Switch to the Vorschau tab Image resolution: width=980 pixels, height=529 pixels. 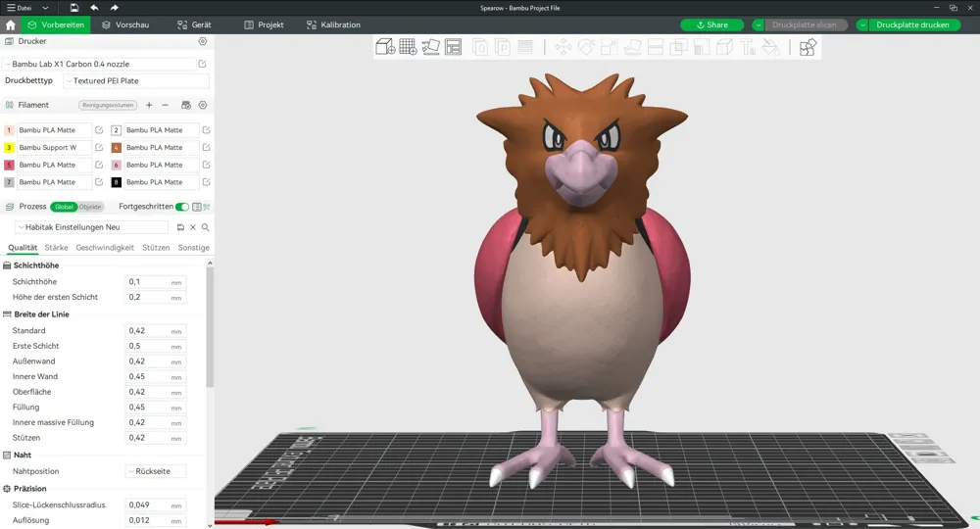(125, 25)
